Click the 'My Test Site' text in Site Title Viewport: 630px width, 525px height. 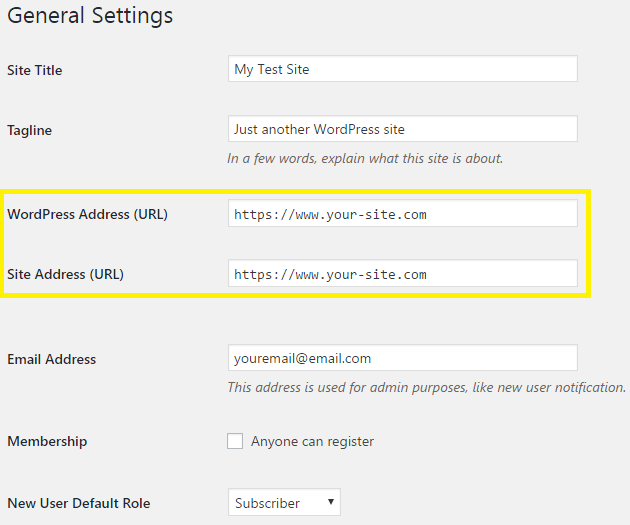click(272, 69)
